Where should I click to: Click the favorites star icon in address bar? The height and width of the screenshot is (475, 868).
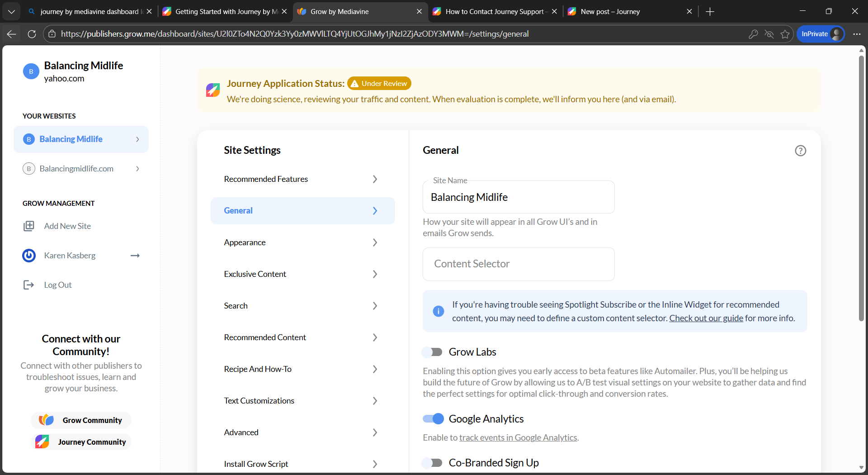(785, 34)
